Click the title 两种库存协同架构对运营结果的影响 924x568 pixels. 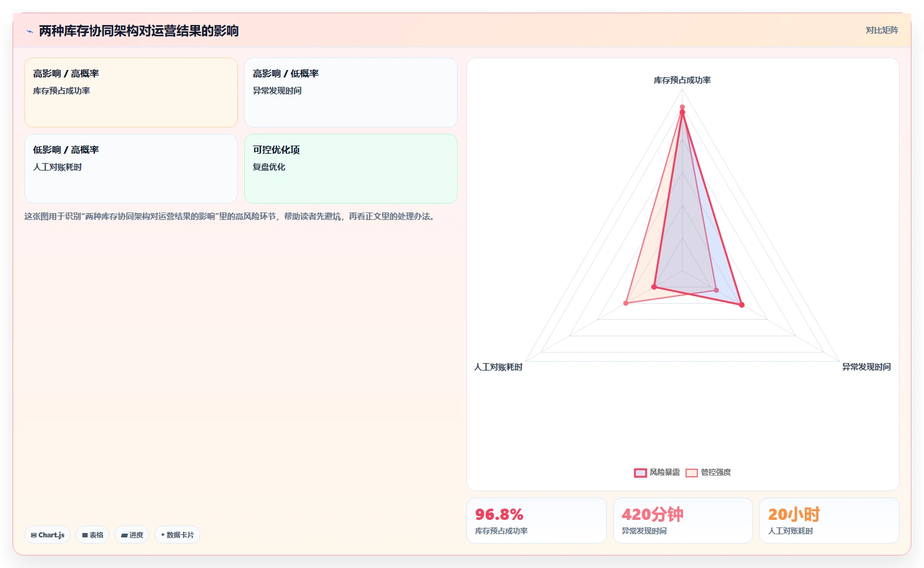pyautogui.click(x=139, y=31)
